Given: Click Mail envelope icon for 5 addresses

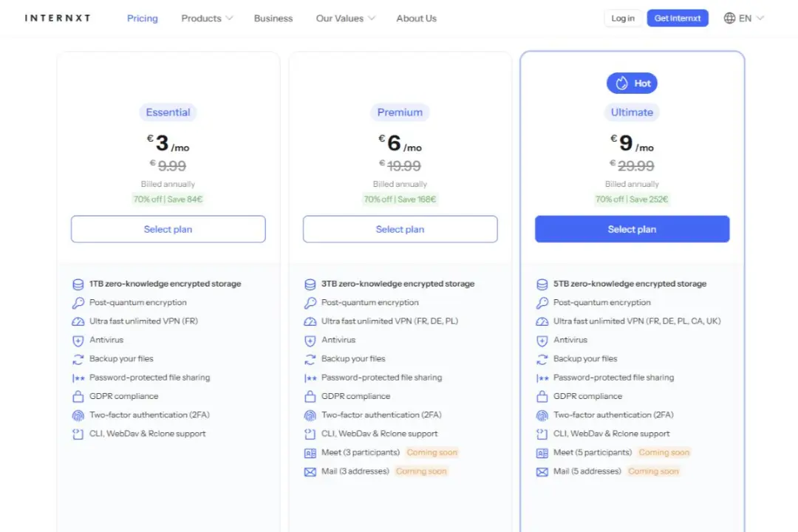Looking at the screenshot, I should 542,472.
